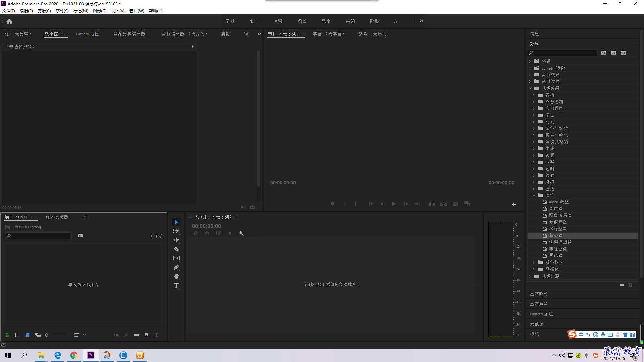This screenshot has height=362, width=644.
Task: Click Comparison View icon in Program monitor
Action: click(467, 204)
